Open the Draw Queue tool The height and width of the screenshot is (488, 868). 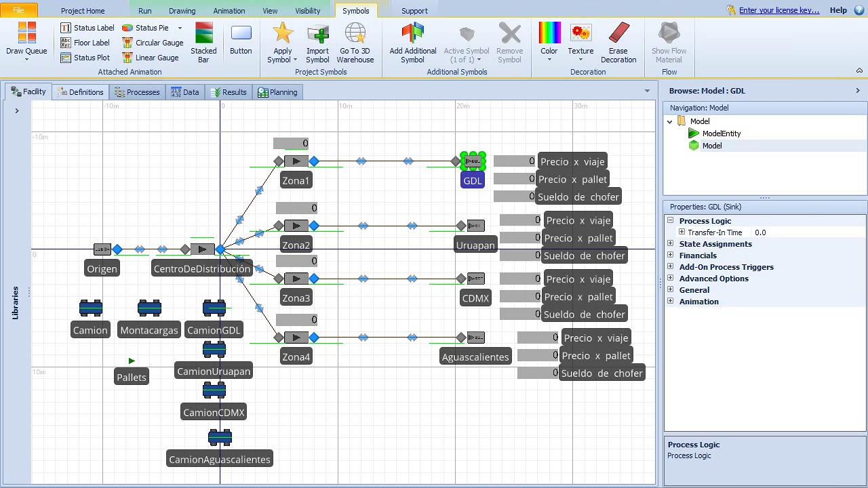click(x=26, y=41)
